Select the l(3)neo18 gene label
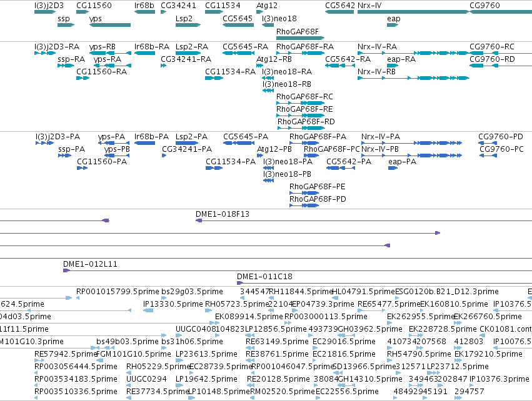 (279, 19)
